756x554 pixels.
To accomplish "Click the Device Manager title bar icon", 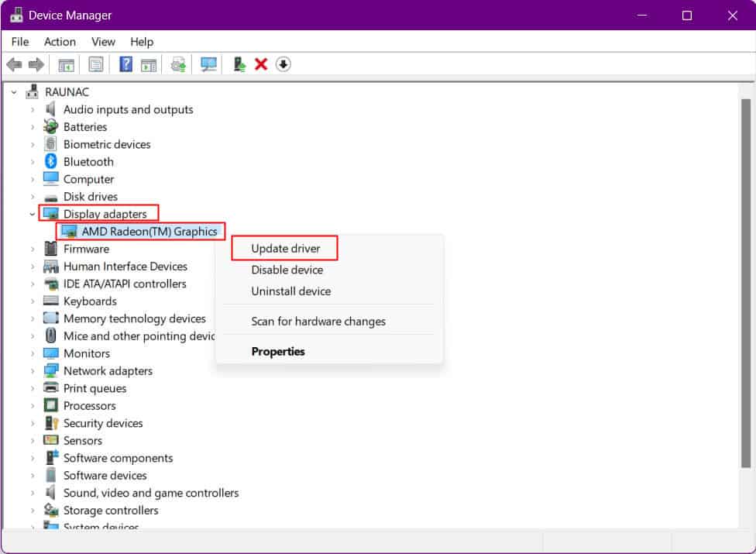I will coord(16,15).
